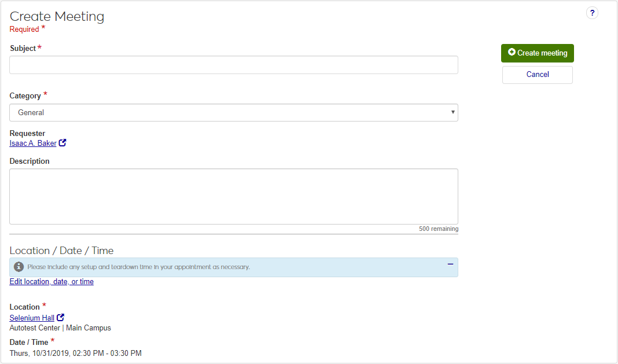
Task: Click the Category dropdown arrow
Action: coord(453,112)
